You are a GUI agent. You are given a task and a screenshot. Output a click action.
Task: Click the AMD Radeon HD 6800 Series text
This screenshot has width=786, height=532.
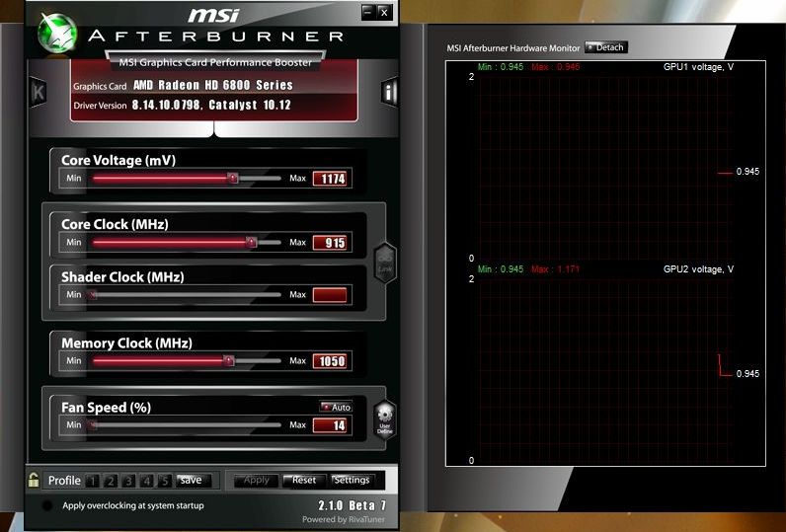click(x=213, y=85)
